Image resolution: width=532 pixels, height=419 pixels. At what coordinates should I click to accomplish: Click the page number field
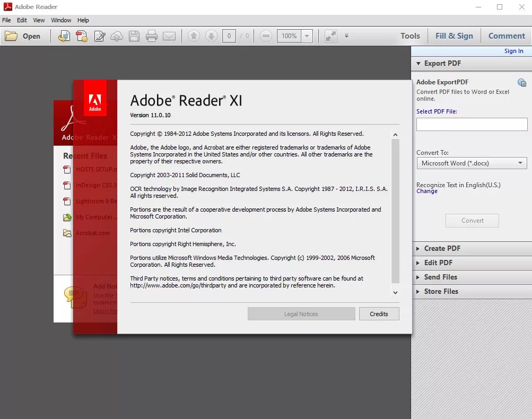coord(229,36)
